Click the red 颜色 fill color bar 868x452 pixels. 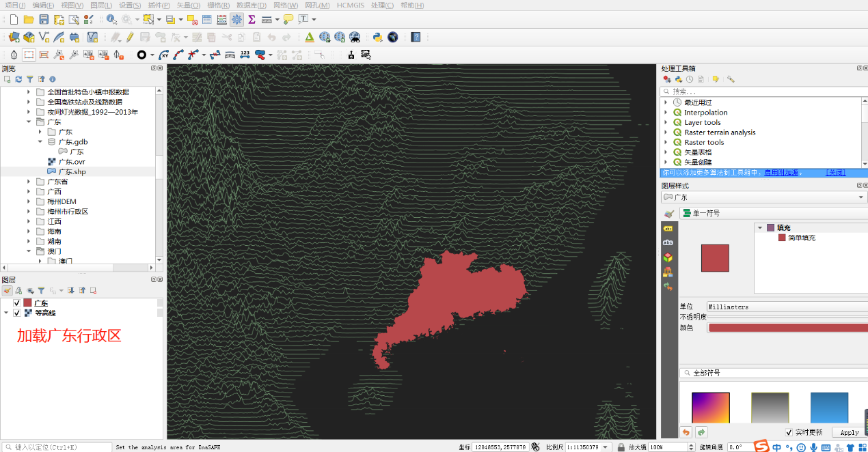pos(786,328)
